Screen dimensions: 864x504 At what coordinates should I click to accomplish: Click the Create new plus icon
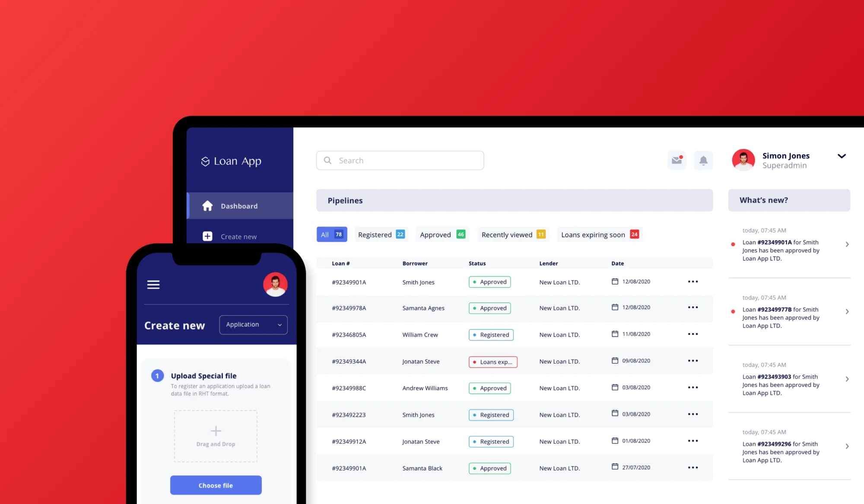(x=208, y=236)
